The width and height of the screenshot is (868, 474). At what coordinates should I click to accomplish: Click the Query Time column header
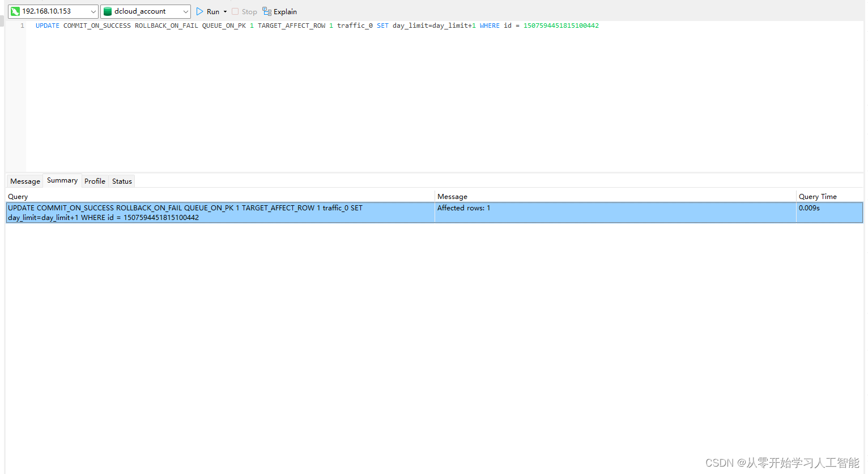pos(829,196)
